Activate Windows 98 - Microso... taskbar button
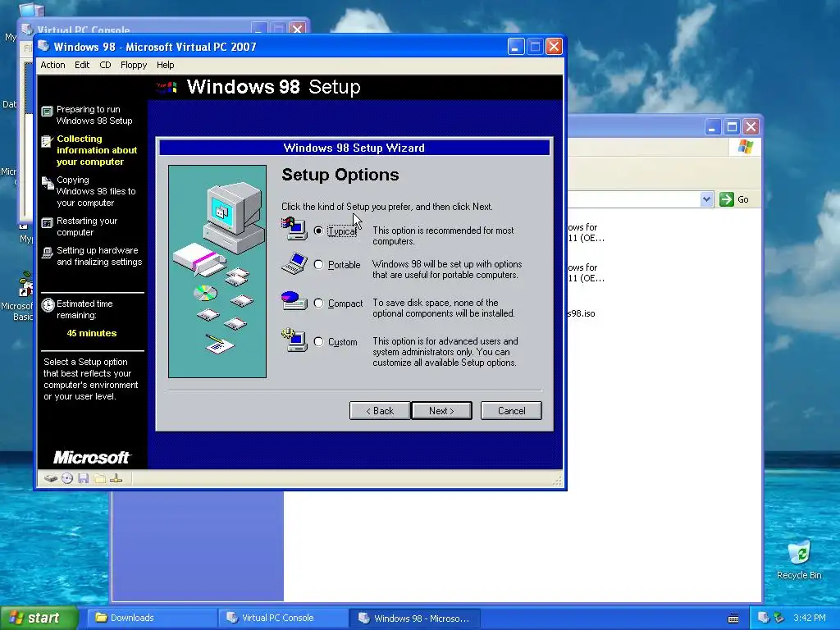 [414, 618]
